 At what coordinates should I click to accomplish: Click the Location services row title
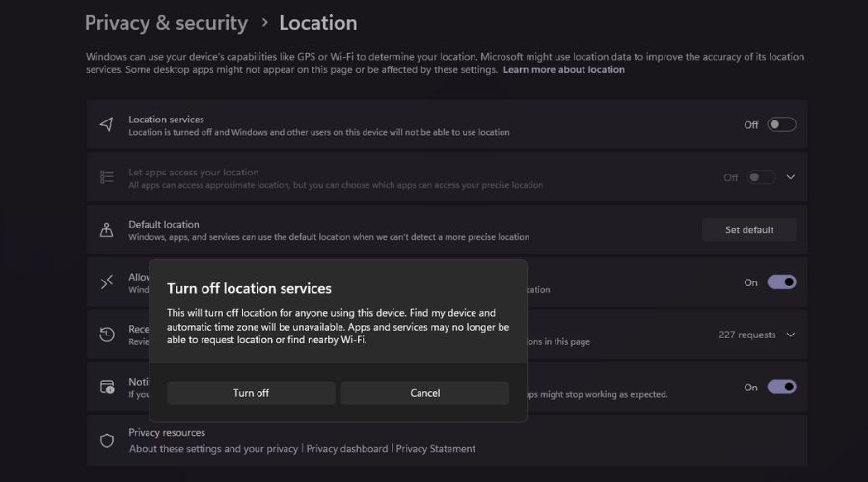tap(166, 120)
